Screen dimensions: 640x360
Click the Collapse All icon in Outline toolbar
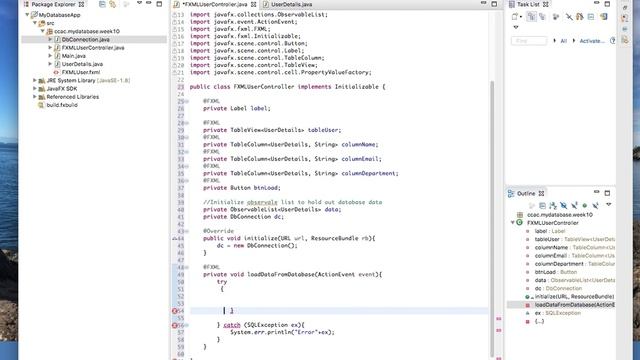(542, 206)
